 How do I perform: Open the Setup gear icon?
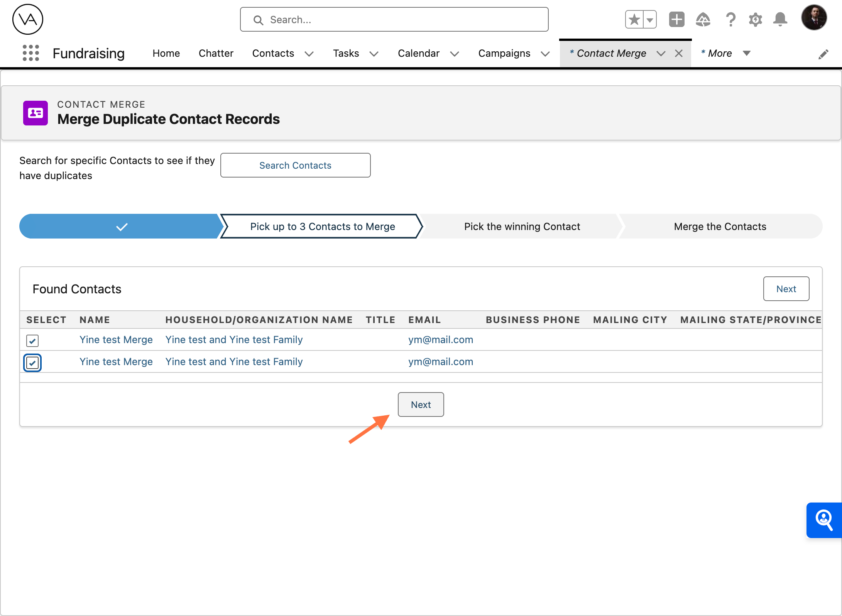tap(756, 19)
